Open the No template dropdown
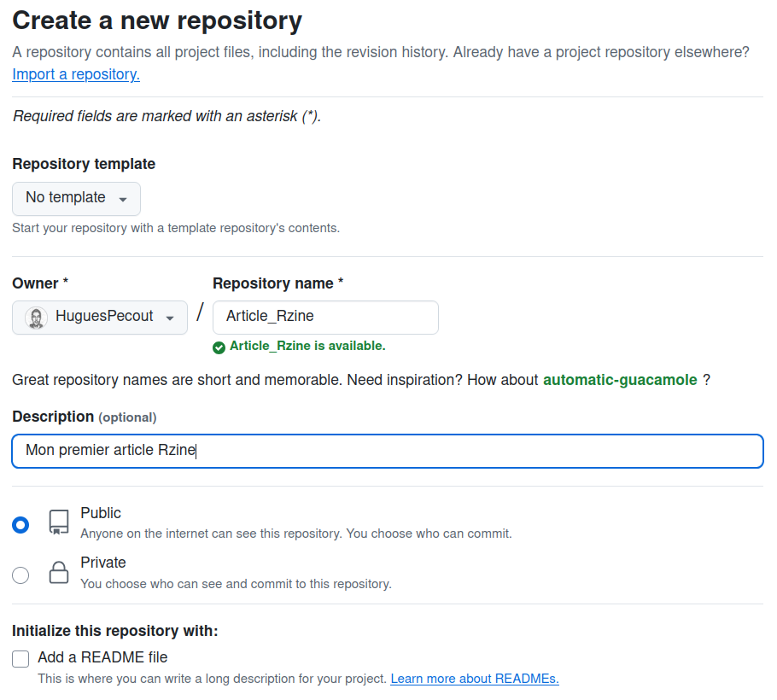777x700 pixels. 76,198
